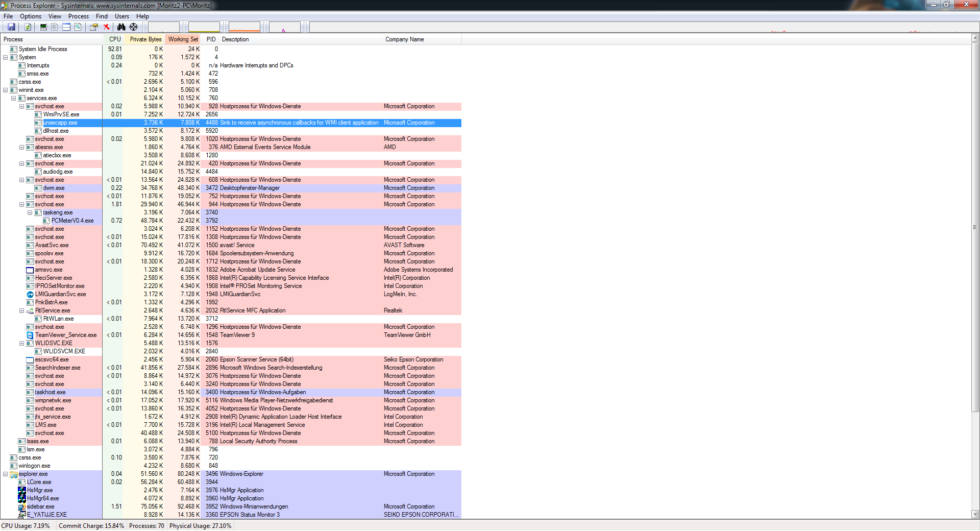Click the RtlService.exe process icon

coord(30,310)
